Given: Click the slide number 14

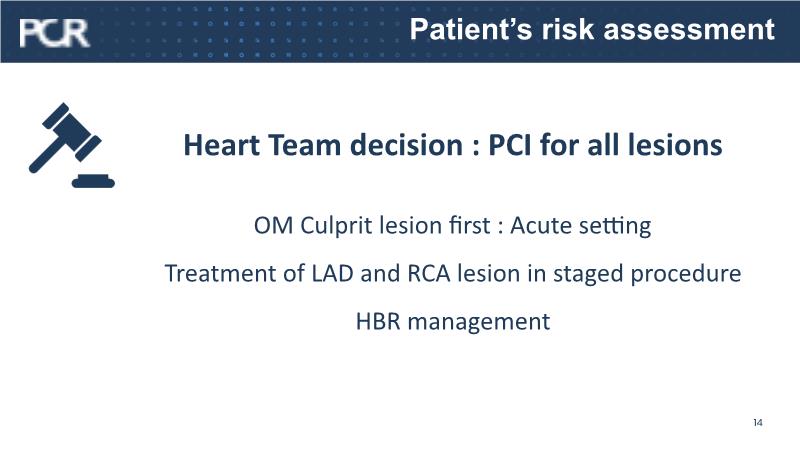Looking at the screenshot, I should [758, 423].
